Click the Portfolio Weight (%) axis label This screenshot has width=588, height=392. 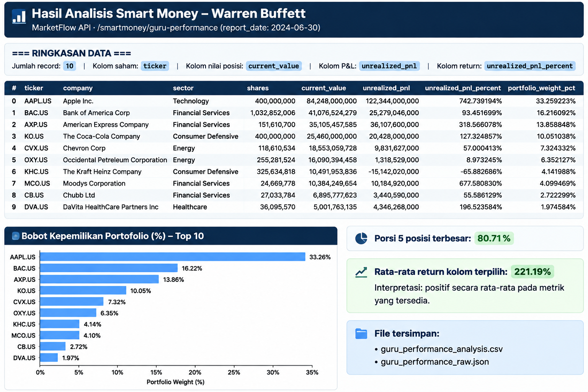pyautogui.click(x=176, y=382)
